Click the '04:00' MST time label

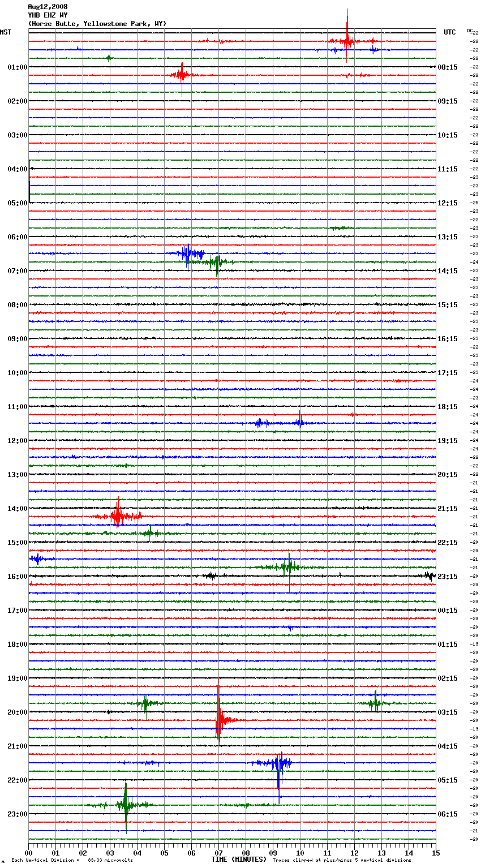click(x=18, y=169)
